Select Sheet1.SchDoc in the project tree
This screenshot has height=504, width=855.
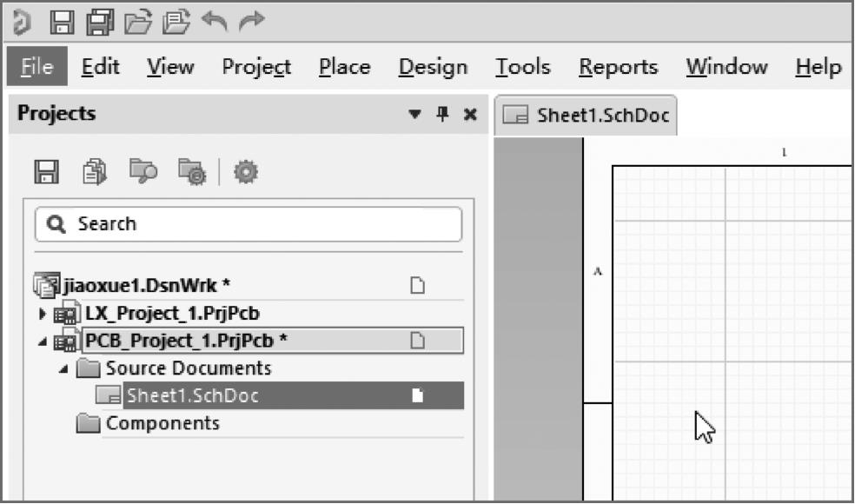point(192,396)
